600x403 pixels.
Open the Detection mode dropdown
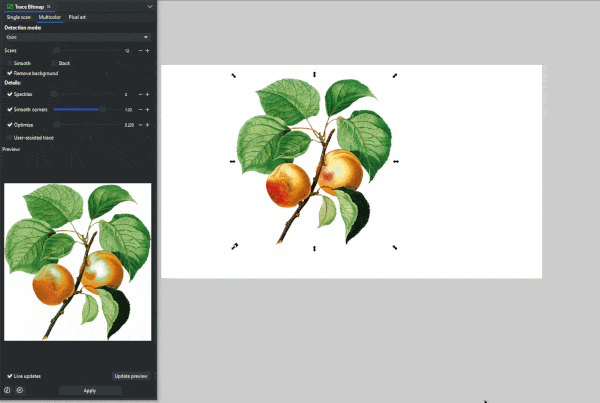77,37
